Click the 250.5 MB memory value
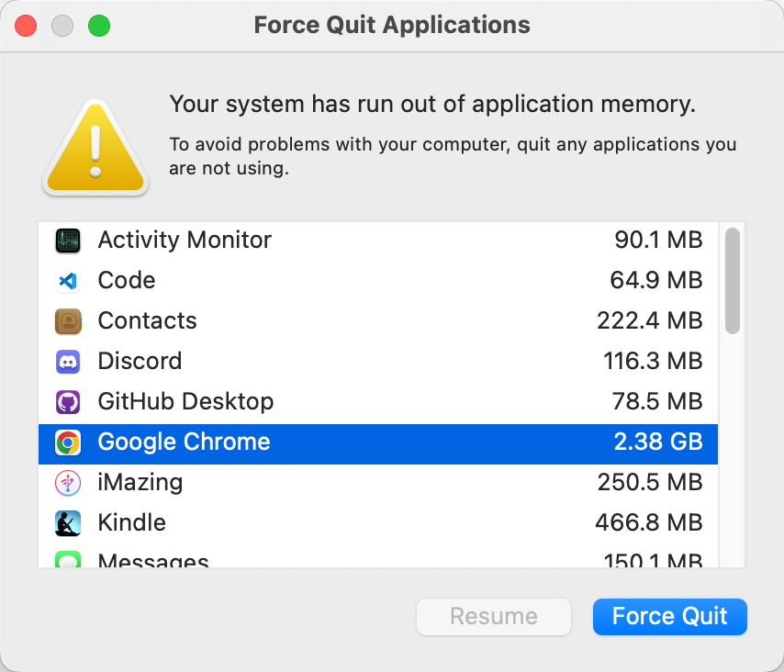This screenshot has width=784, height=672. click(x=650, y=483)
